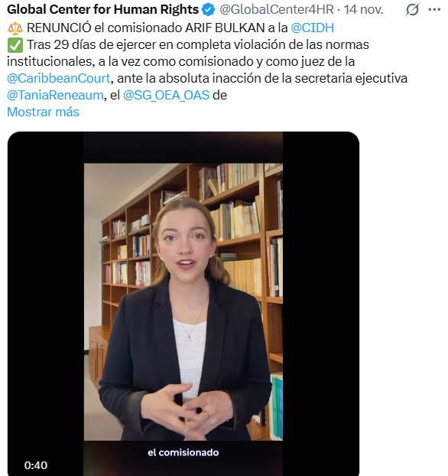Image resolution: width=448 pixels, height=476 pixels.
Task: Click the text 'secretaria ejecutiva' in post
Action: pyautogui.click(x=351, y=78)
